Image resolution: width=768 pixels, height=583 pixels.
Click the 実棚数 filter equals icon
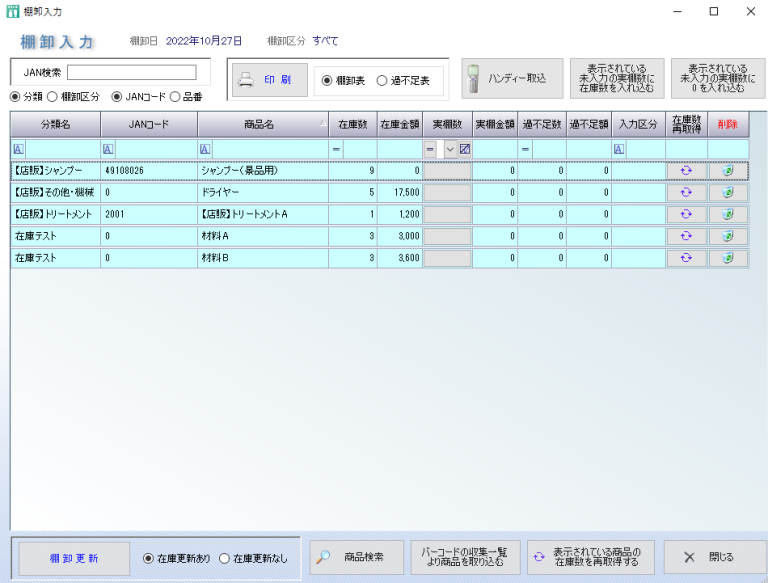430,149
